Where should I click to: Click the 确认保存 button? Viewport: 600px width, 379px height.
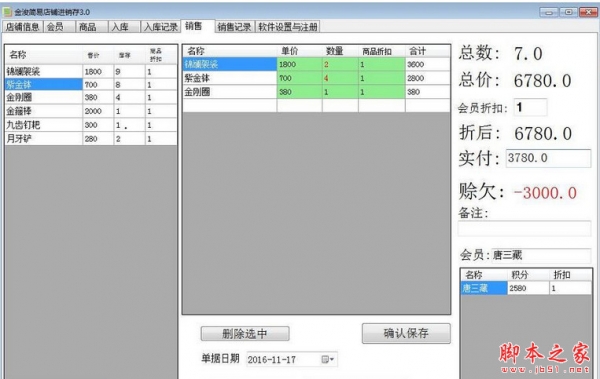(x=406, y=333)
